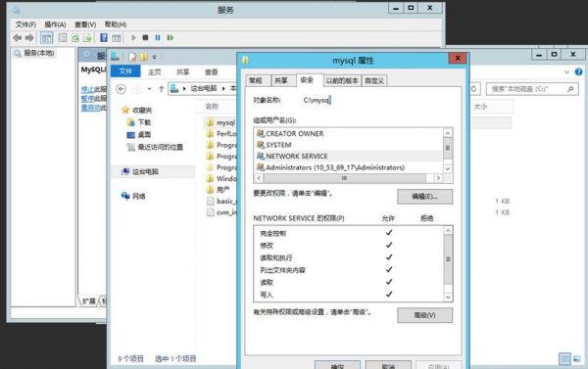Open Explorer 主页 ribbon tab
The height and width of the screenshot is (369, 588).
click(154, 71)
